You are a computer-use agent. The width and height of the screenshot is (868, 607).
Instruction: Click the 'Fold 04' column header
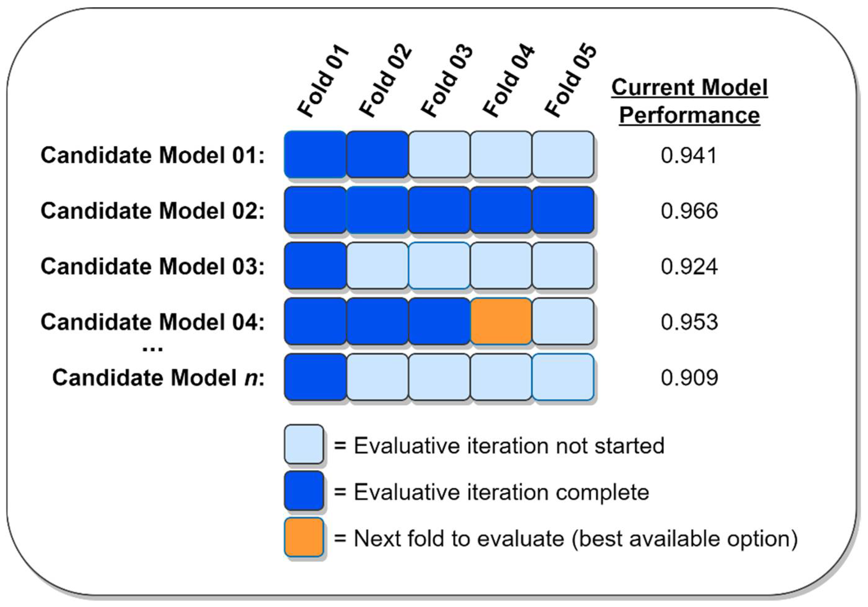[x=508, y=81]
